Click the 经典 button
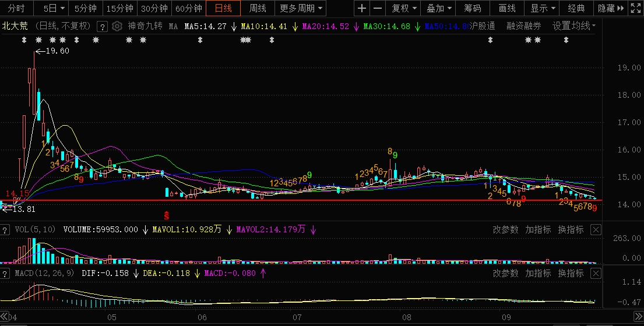 point(576,8)
